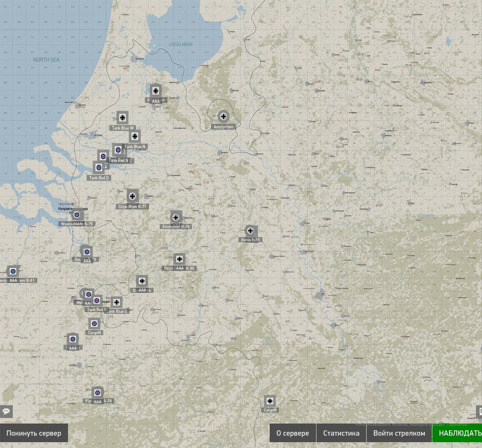Viewport: 482px width, 448px height.
Task: Select the Tank Blue W spawn icon
Action: pyautogui.click(x=123, y=117)
